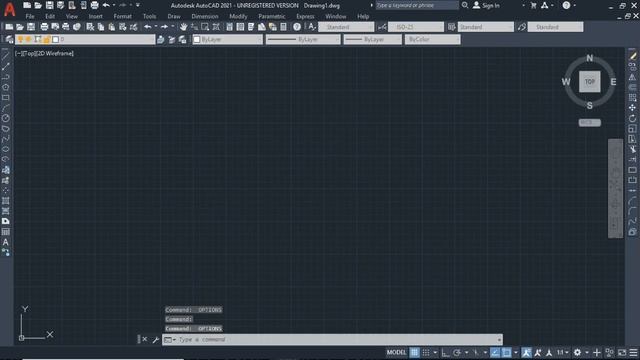Image resolution: width=640 pixels, height=360 pixels.
Task: Open the ByLayer linetype dropdown
Action: [x=303, y=39]
